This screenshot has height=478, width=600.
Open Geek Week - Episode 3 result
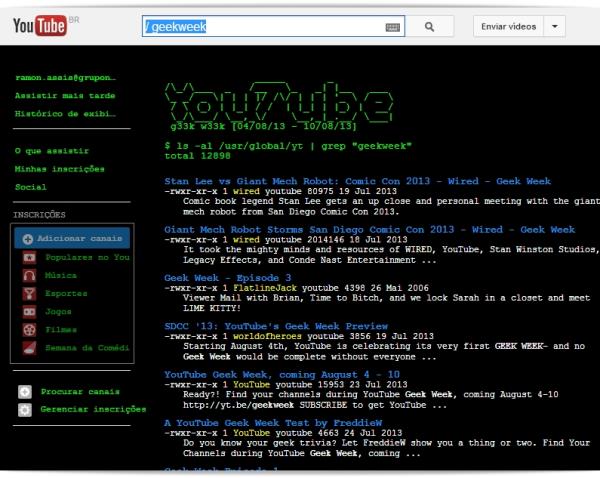[x=227, y=277]
